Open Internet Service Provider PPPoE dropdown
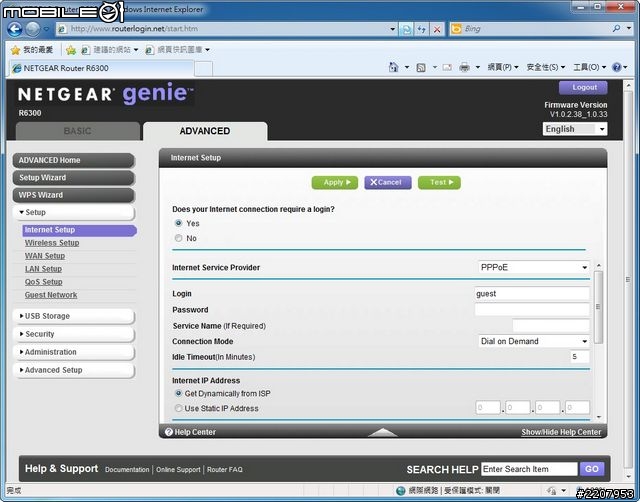 [533, 267]
